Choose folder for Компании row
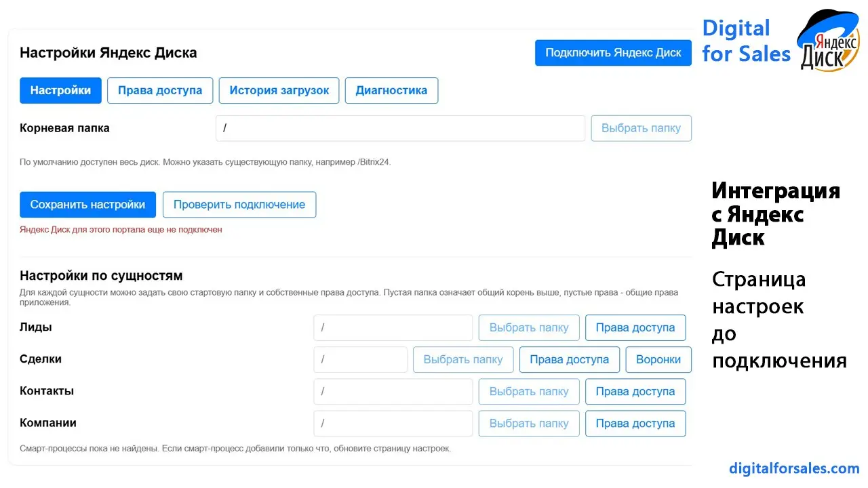 pyautogui.click(x=529, y=424)
